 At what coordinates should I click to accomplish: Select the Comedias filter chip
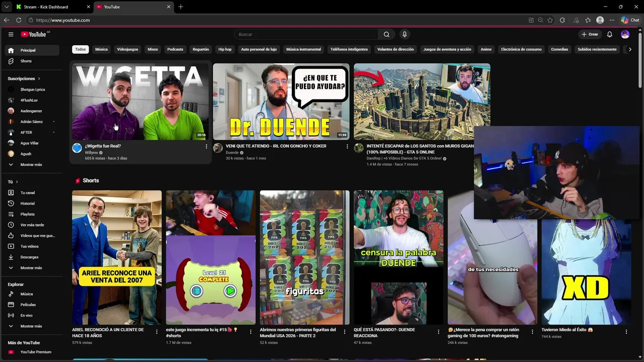click(559, 49)
